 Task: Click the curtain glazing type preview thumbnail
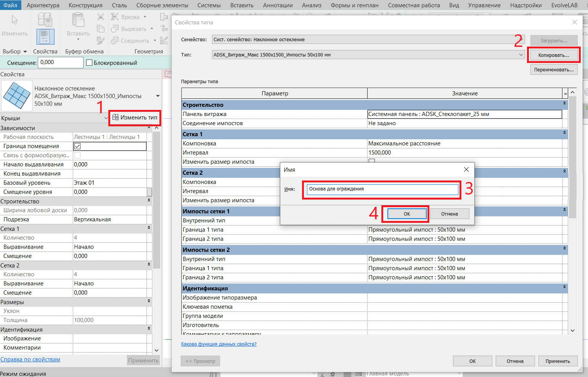(x=16, y=96)
